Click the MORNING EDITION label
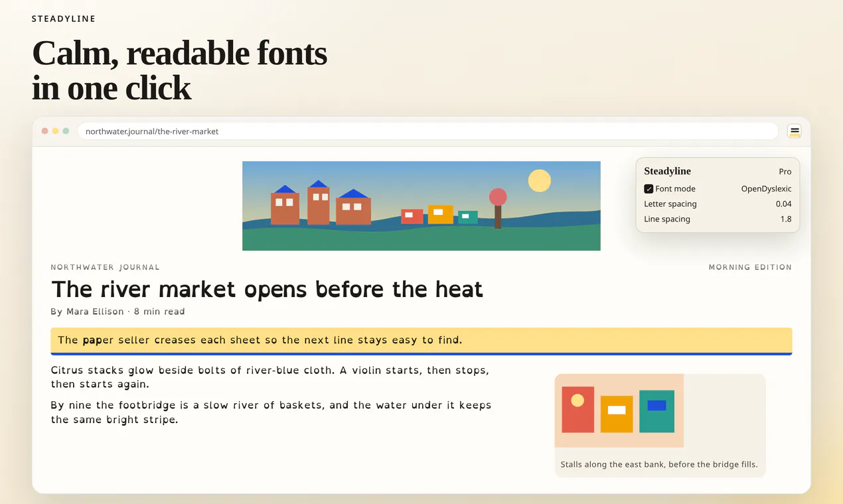This screenshot has height=504, width=843. [x=750, y=267]
